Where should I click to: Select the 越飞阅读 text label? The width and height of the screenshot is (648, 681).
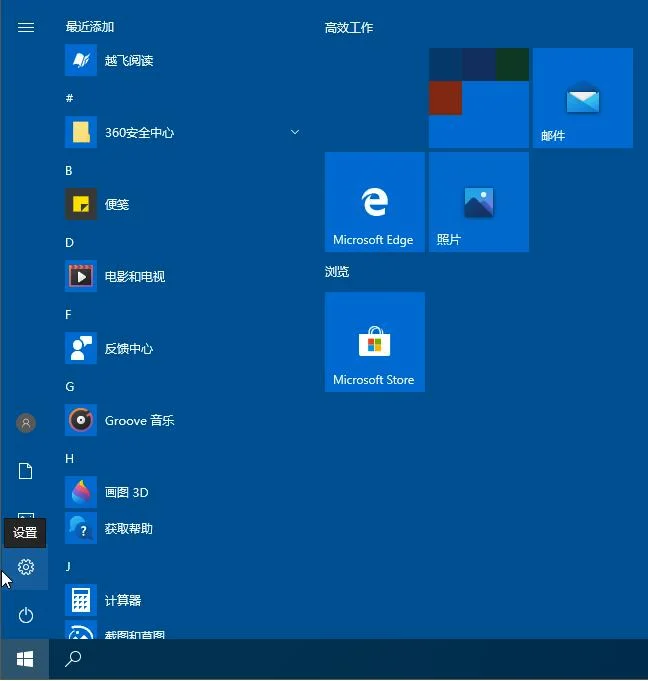(129, 60)
